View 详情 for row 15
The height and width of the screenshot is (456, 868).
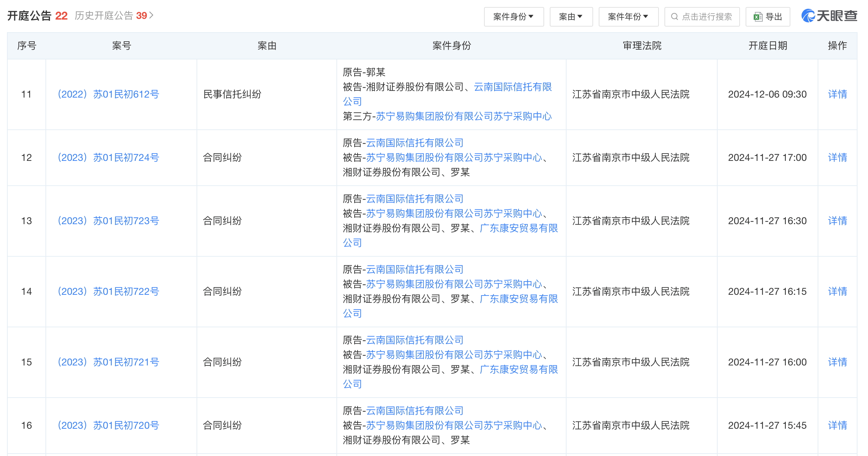pyautogui.click(x=837, y=362)
